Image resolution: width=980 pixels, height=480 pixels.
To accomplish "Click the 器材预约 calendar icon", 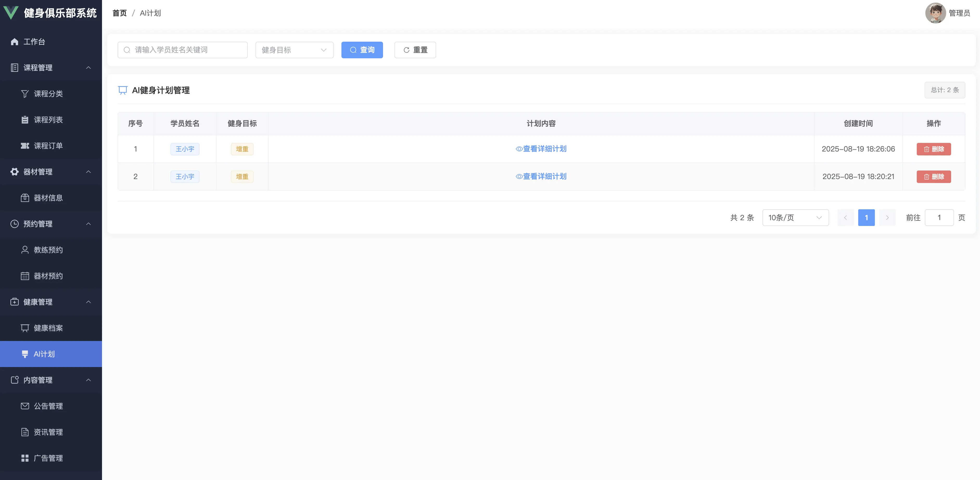I will (25, 276).
